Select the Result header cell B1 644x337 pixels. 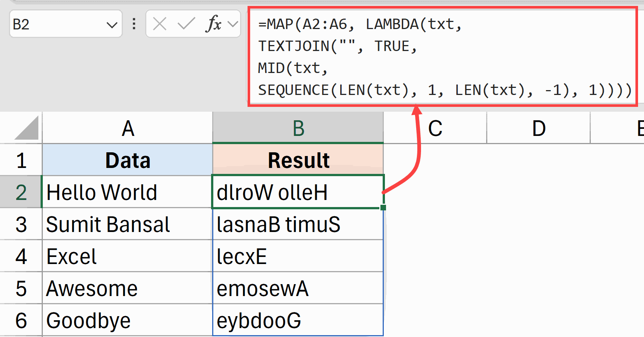pos(297,160)
